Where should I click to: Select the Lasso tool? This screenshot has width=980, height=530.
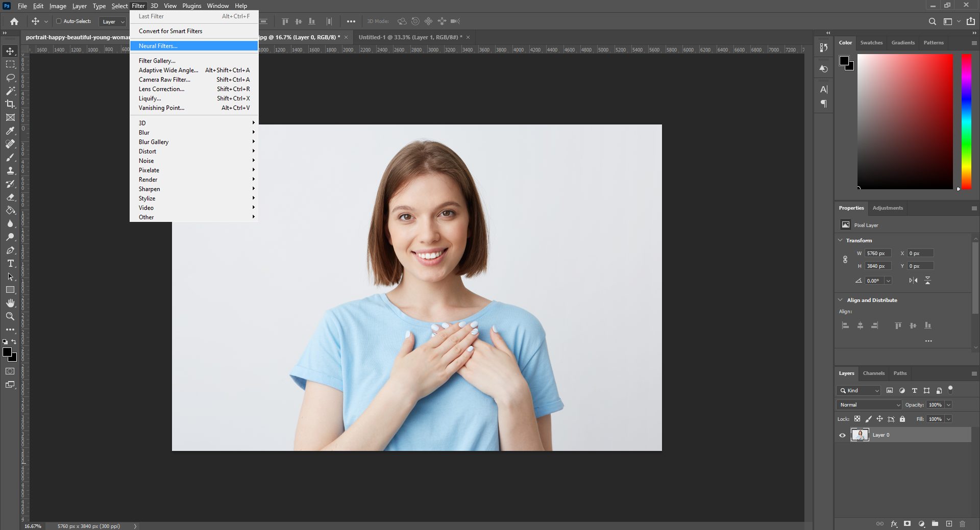(10, 78)
